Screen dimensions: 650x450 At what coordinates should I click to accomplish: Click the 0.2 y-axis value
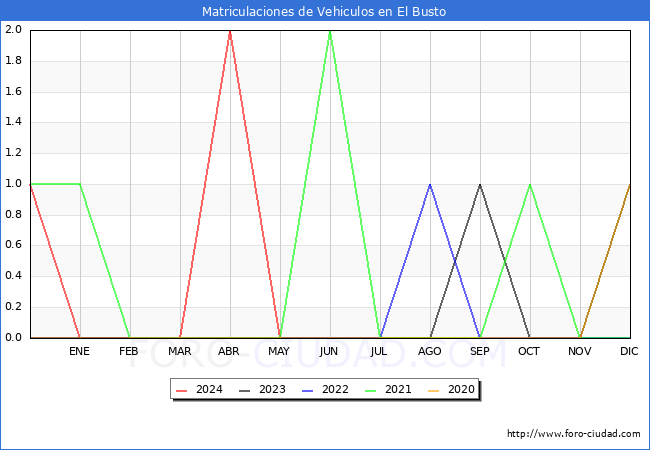point(13,307)
